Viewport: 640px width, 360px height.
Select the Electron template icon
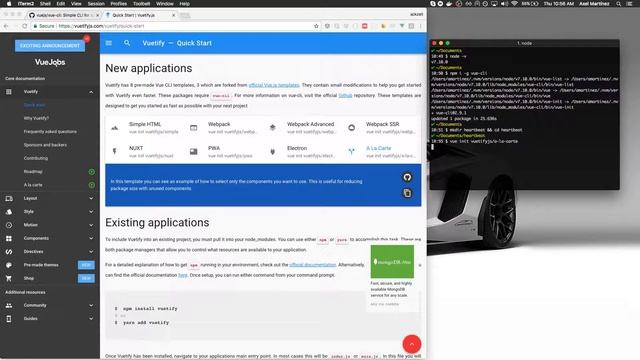point(273,151)
